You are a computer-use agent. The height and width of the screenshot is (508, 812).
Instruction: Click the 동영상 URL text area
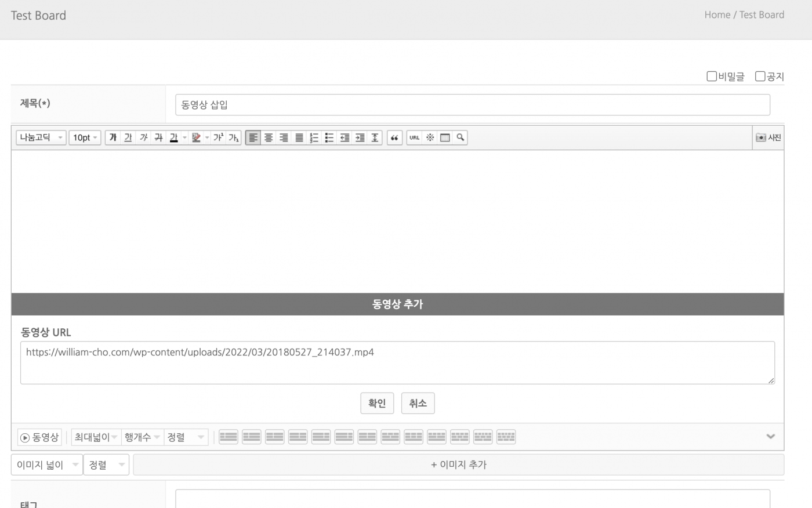(x=397, y=362)
